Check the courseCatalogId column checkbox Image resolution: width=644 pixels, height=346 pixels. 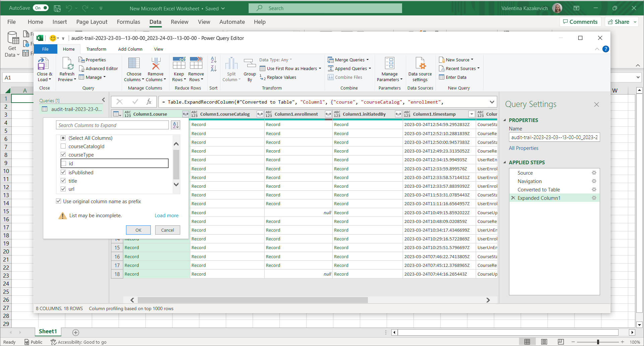pyautogui.click(x=63, y=147)
